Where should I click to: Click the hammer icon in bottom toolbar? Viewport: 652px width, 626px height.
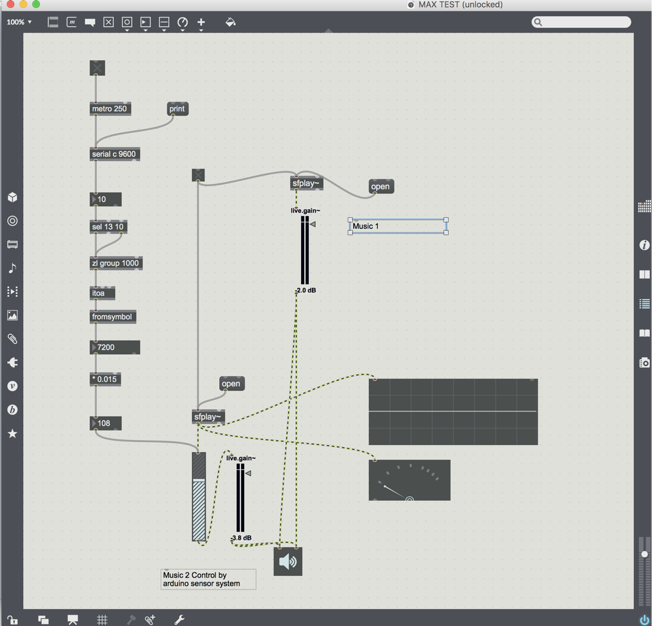pyautogui.click(x=131, y=620)
